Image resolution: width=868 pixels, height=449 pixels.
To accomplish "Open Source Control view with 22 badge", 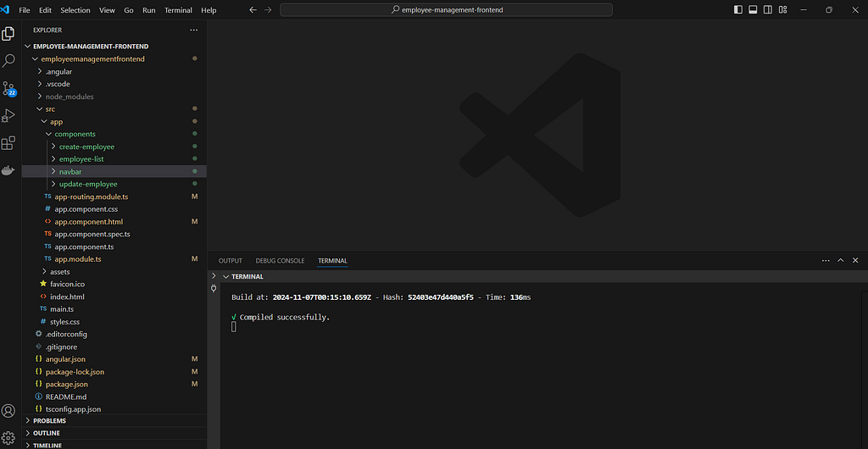I will click(x=8, y=88).
